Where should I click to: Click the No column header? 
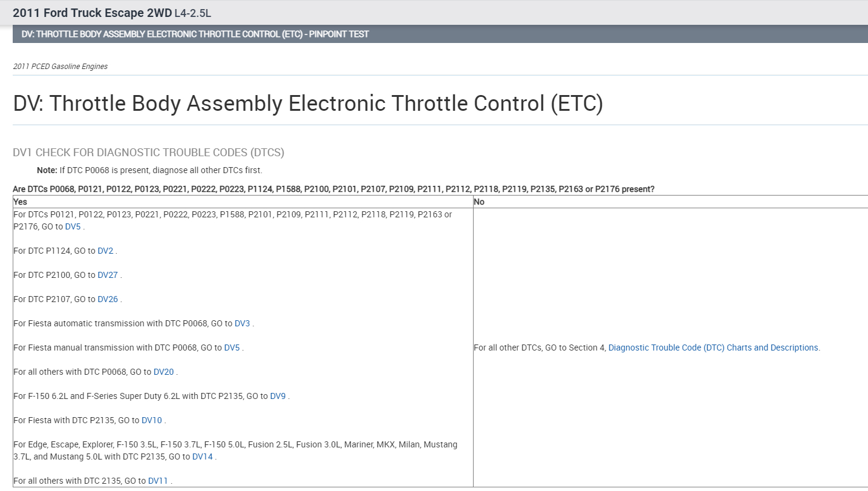[x=479, y=202]
